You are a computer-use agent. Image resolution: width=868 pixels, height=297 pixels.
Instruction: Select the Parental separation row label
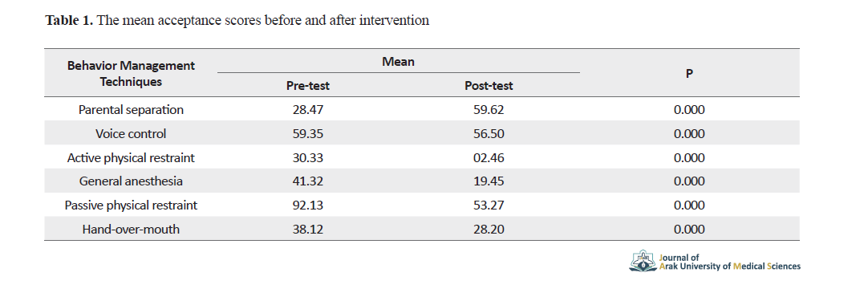[131, 110]
